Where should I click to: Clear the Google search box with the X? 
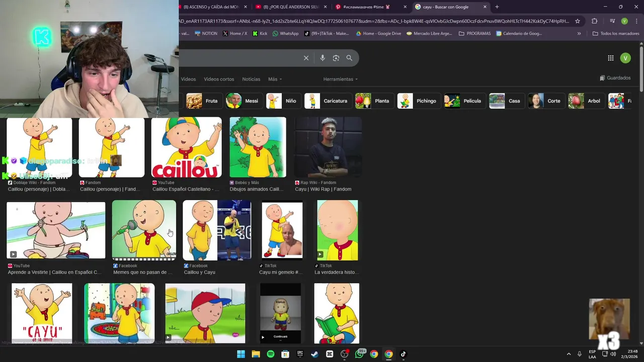306,58
